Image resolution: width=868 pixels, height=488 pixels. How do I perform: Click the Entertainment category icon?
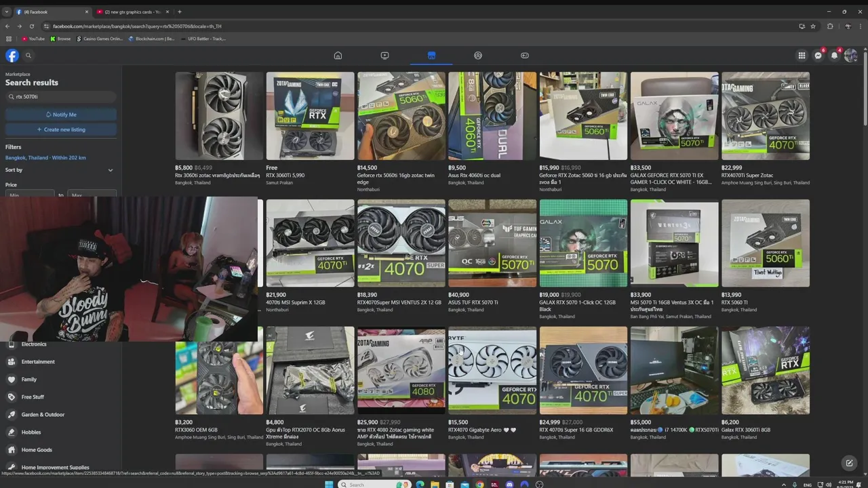click(x=12, y=362)
